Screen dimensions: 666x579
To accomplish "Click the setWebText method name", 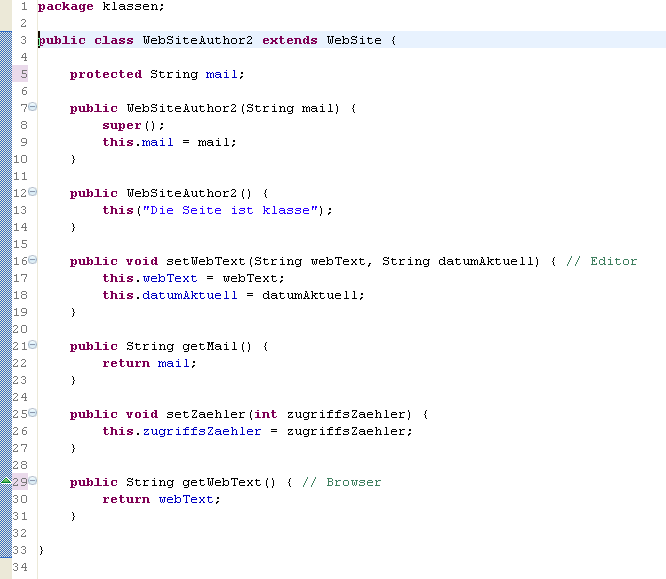I will 206,261.
